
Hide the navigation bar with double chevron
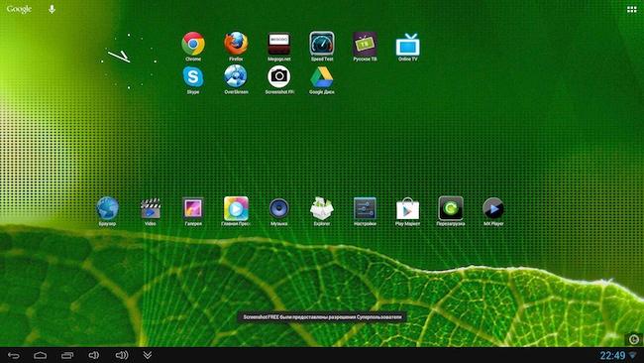148,355
